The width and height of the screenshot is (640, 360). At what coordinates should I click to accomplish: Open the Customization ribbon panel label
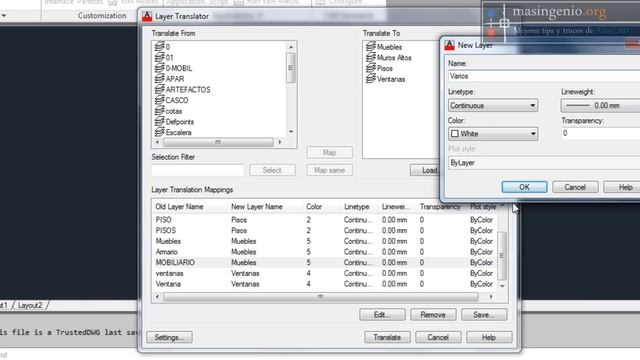(x=102, y=16)
